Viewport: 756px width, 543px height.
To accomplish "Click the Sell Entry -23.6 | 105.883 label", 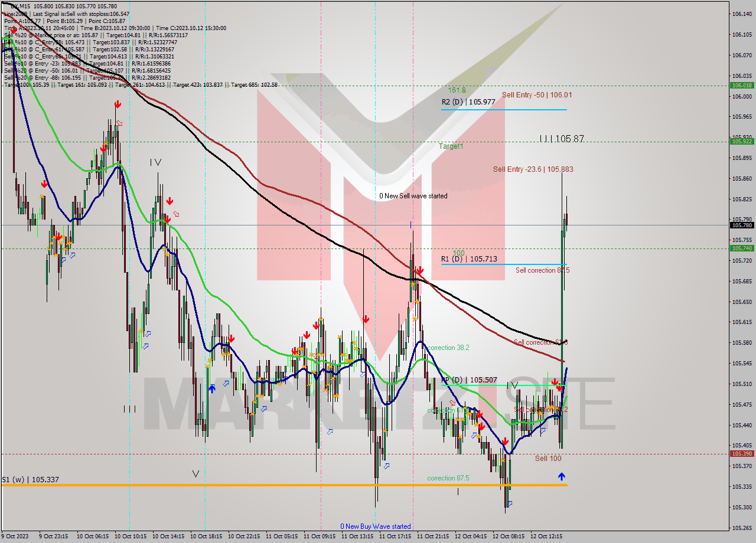I will pyautogui.click(x=533, y=169).
